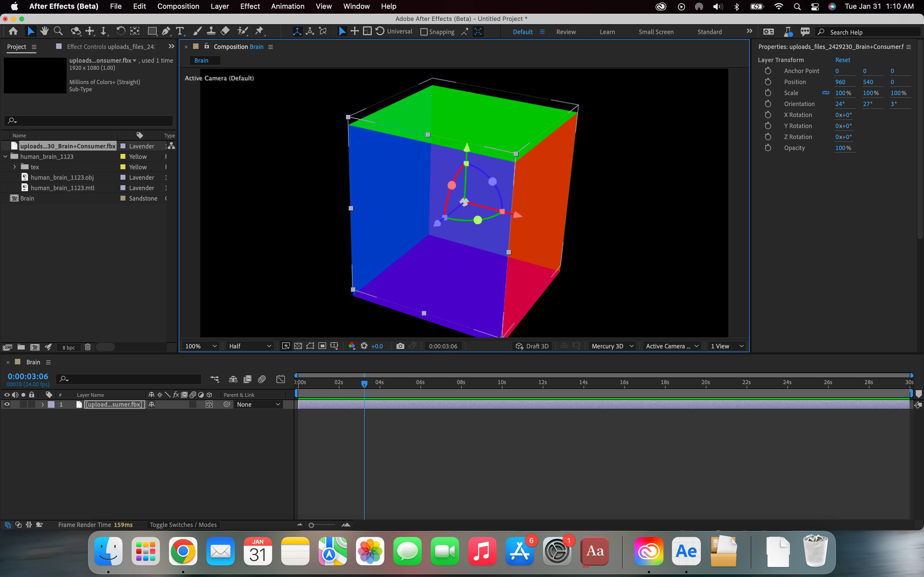Select the Zoom tool
This screenshot has width=924, height=577.
(x=58, y=31)
